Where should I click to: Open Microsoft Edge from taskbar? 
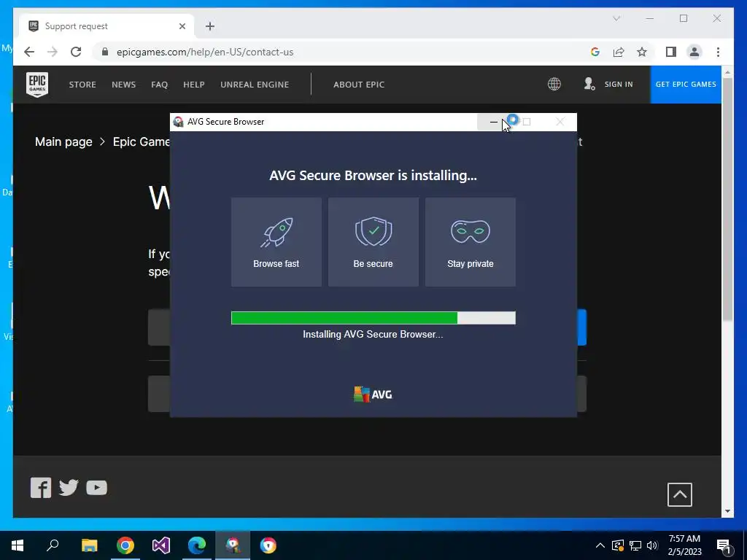[x=197, y=545]
